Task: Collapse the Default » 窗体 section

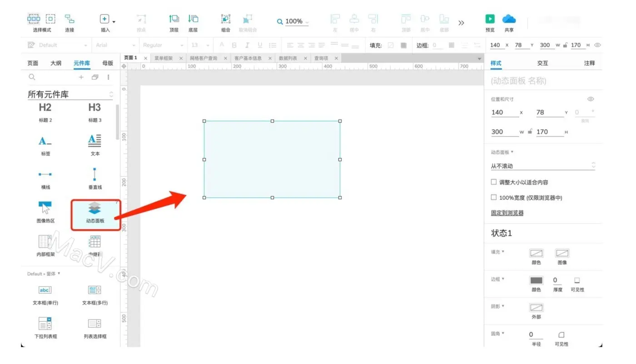Action: pos(44,274)
